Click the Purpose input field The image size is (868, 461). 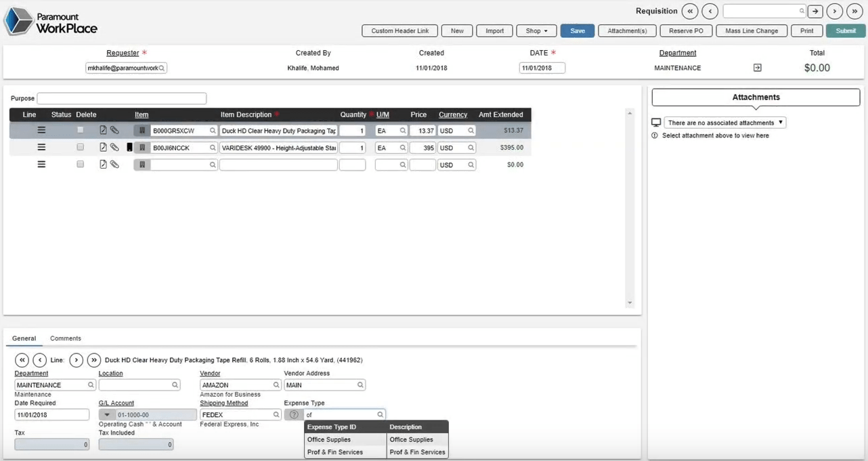coord(122,99)
